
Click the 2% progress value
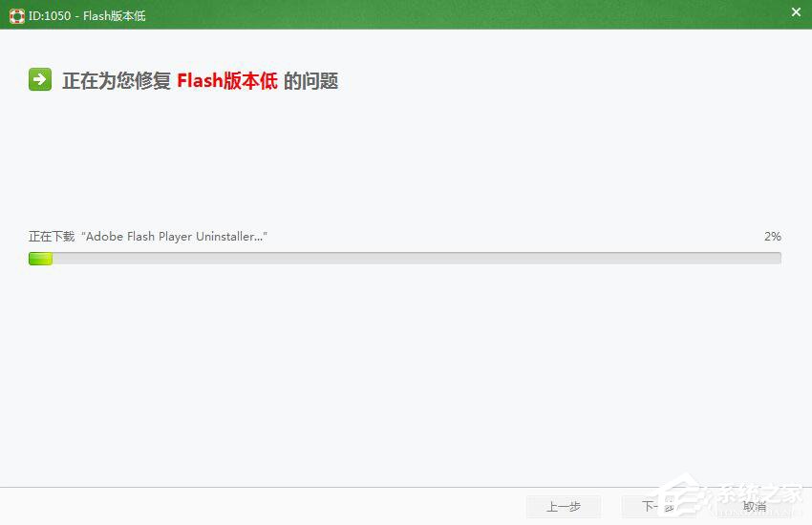(x=773, y=237)
